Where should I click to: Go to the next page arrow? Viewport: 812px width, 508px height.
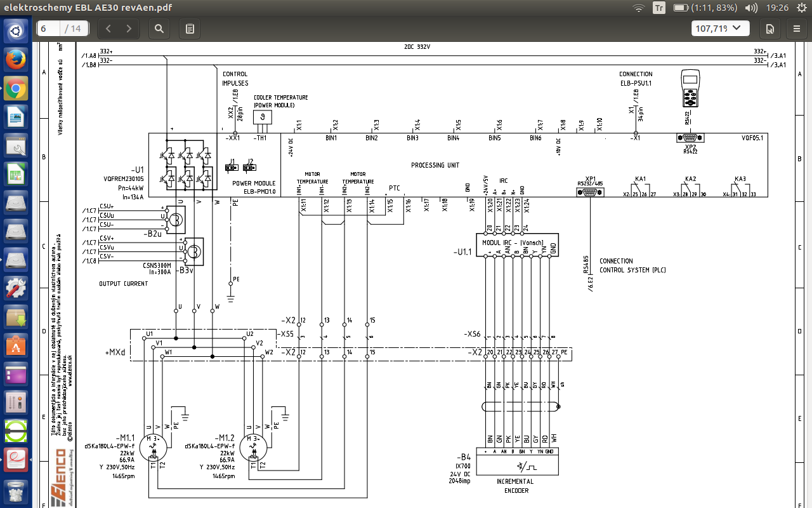129,29
